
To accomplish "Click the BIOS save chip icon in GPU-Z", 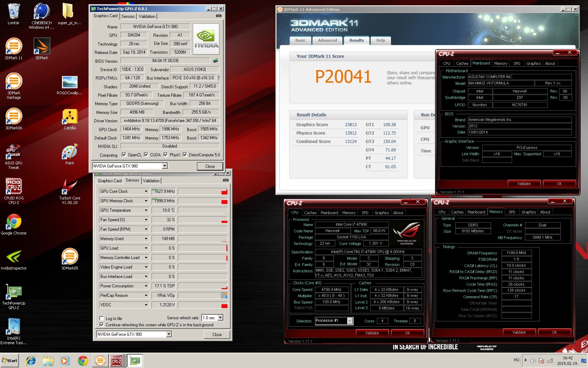I will pos(216,61).
